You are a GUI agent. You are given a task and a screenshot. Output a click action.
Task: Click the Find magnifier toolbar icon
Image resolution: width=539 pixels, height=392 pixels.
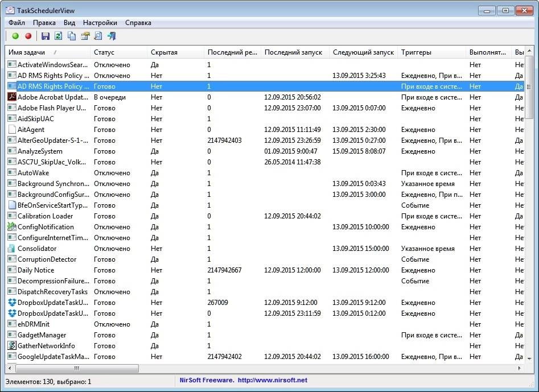pyautogui.click(x=98, y=36)
